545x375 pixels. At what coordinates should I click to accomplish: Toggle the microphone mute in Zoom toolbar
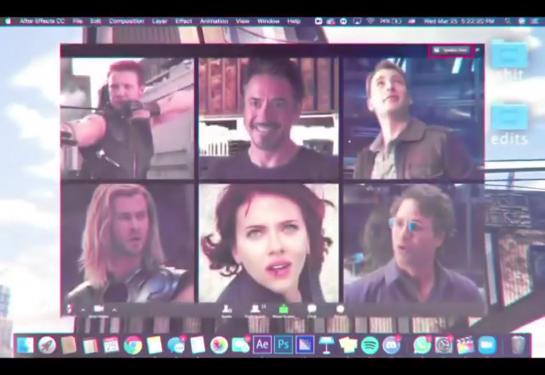(69, 309)
